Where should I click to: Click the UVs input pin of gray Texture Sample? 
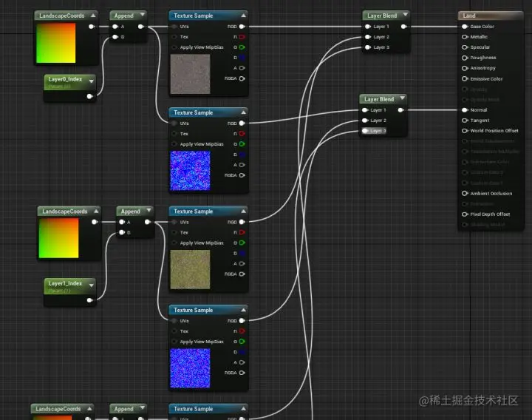174,27
